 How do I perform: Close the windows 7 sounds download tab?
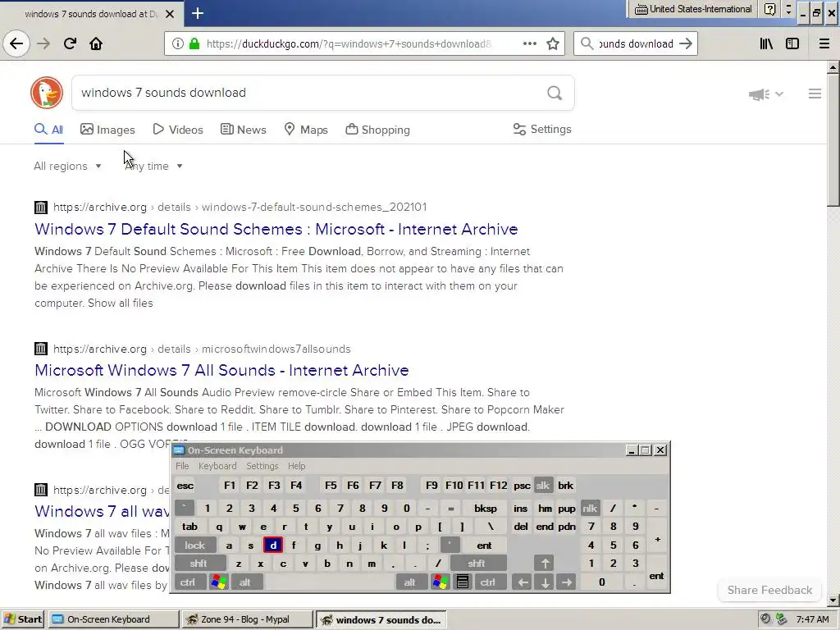click(x=170, y=14)
